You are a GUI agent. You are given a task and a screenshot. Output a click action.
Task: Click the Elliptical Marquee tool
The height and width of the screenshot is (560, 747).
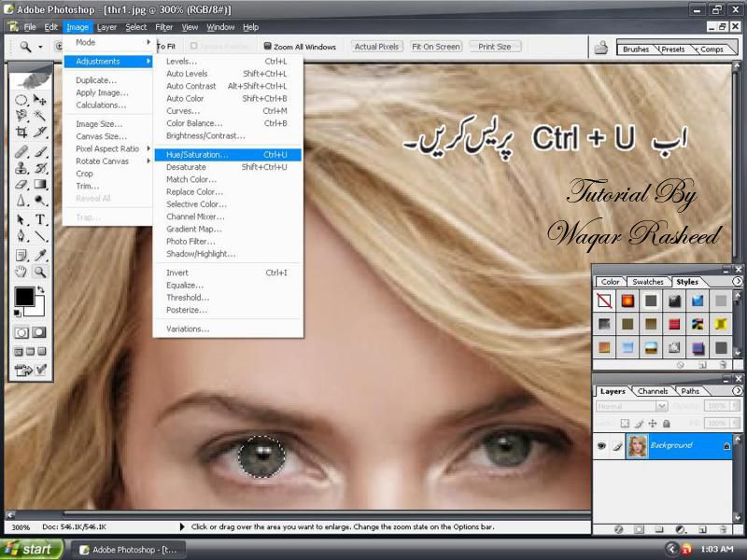click(21, 100)
